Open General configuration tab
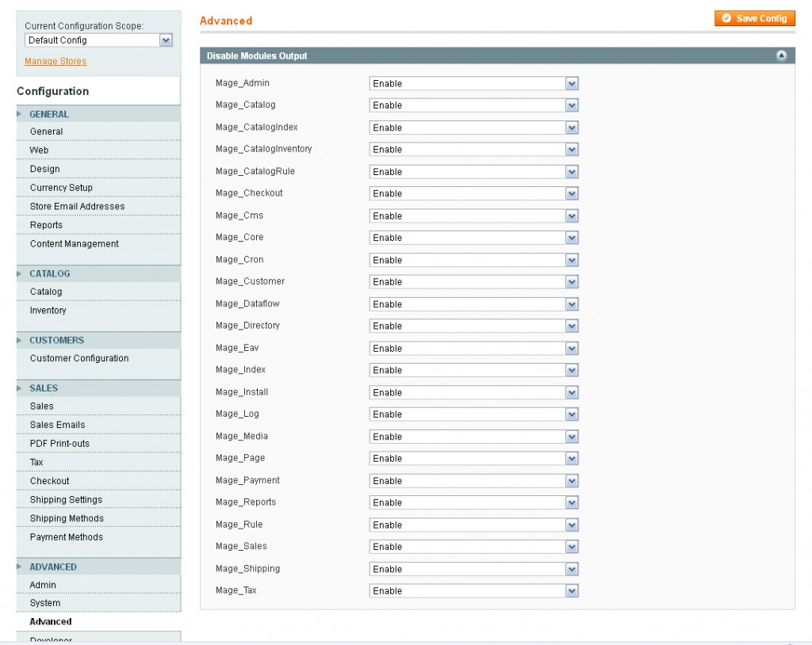The width and height of the screenshot is (812, 645). [98, 132]
